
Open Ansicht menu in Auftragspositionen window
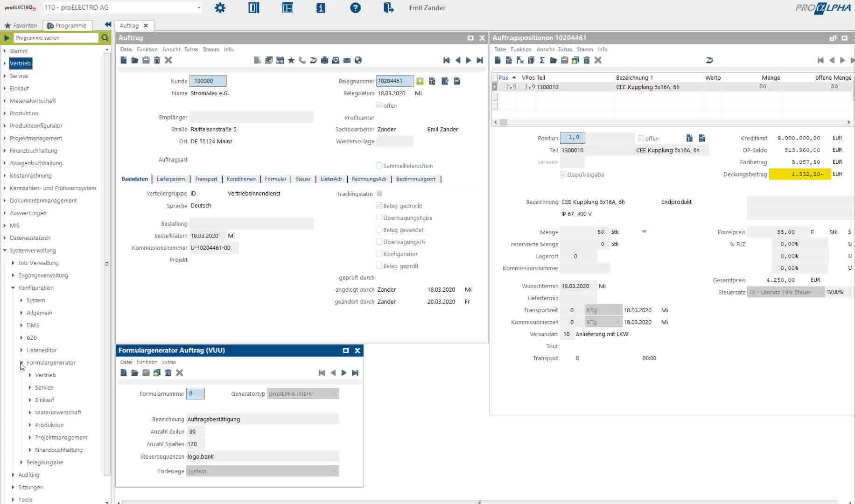point(545,49)
